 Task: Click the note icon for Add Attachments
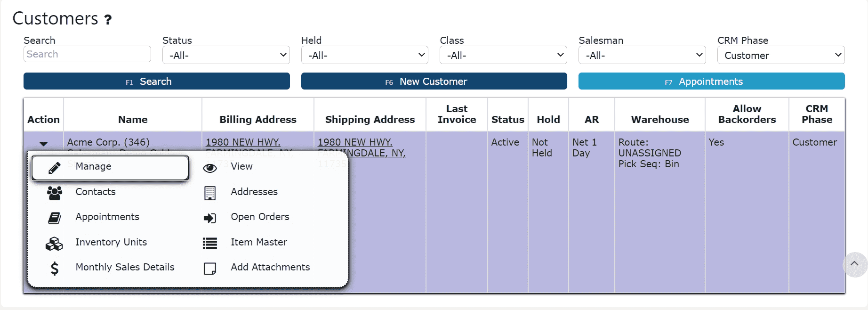click(210, 269)
